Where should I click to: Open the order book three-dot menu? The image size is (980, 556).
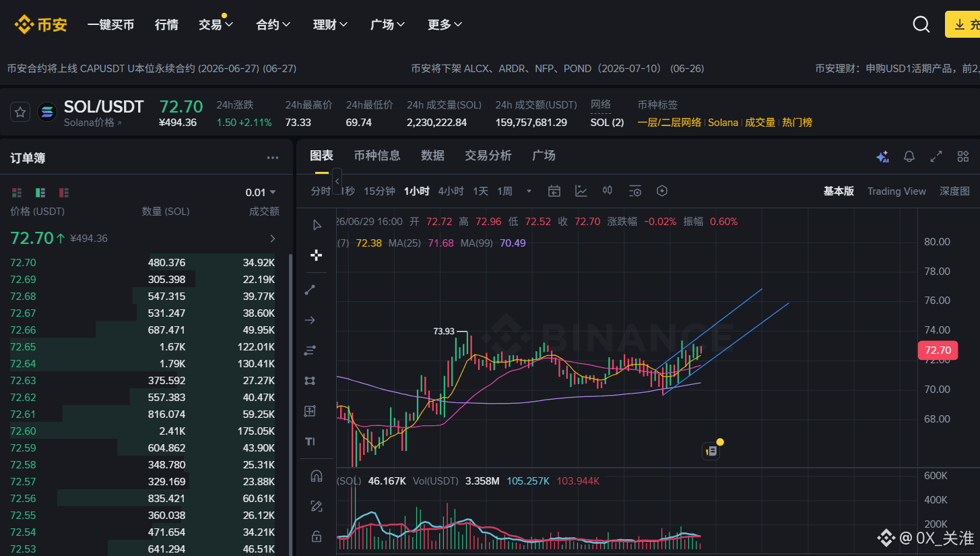tap(273, 158)
